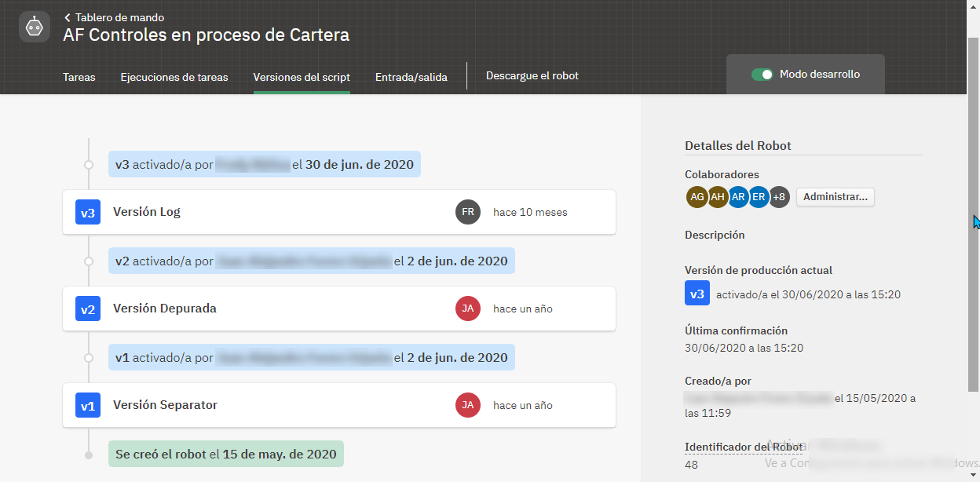Click the vertical page scrollbar
Screen dimensions: 980x482
(x=974, y=214)
